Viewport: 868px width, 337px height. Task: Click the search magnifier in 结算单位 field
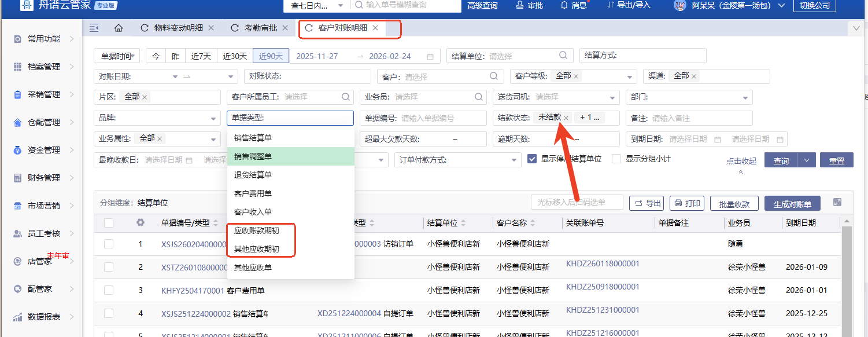[x=563, y=56]
